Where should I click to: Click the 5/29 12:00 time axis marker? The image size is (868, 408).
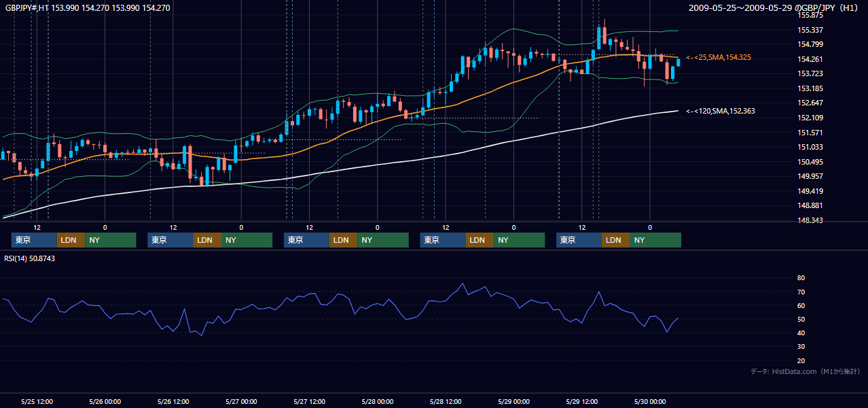[x=582, y=401]
